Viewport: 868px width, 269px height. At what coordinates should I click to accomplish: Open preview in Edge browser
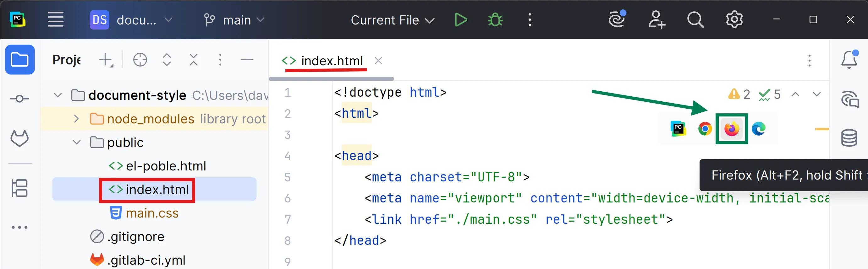(x=759, y=129)
